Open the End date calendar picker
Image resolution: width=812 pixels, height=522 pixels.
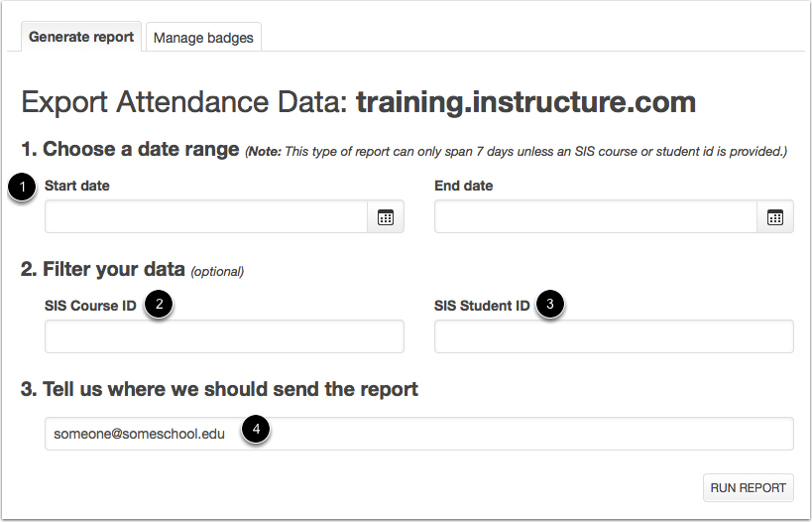coord(774,216)
